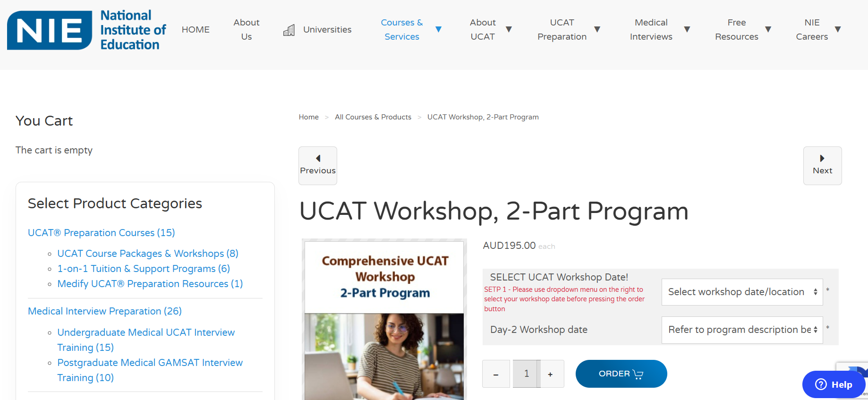This screenshot has width=868, height=400.
Task: Click the Home breadcrumb link
Action: coord(309,117)
